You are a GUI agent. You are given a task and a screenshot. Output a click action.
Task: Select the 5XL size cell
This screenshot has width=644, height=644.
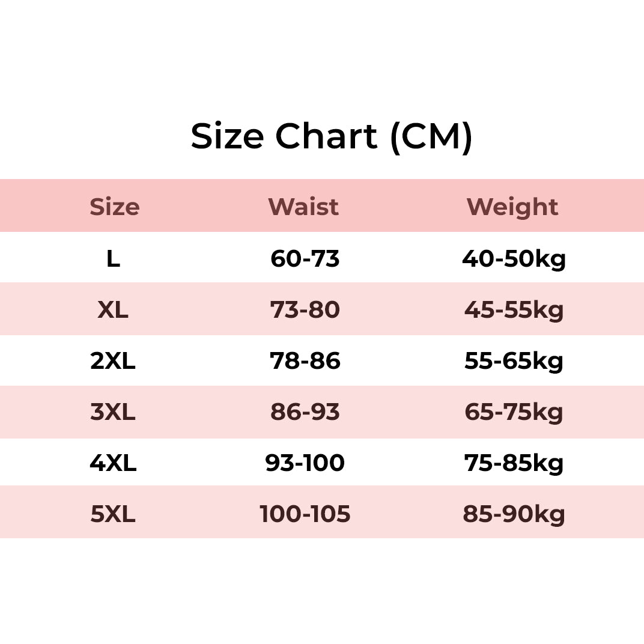click(113, 514)
